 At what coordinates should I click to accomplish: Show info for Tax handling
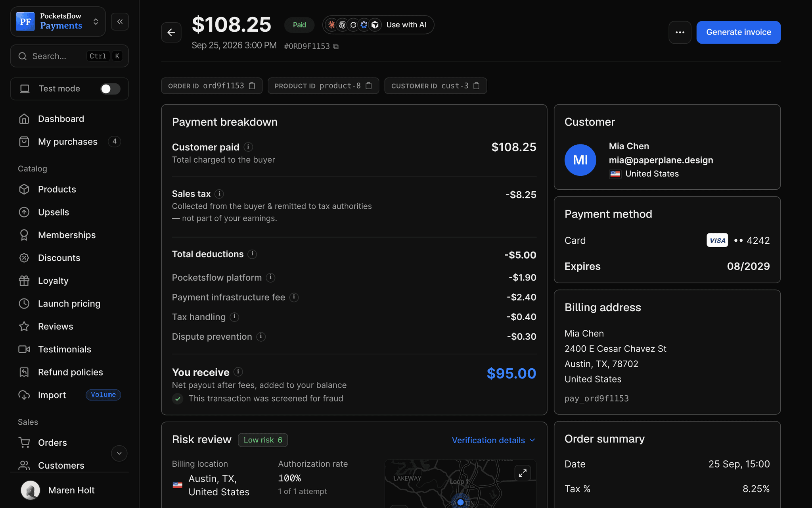pyautogui.click(x=234, y=317)
